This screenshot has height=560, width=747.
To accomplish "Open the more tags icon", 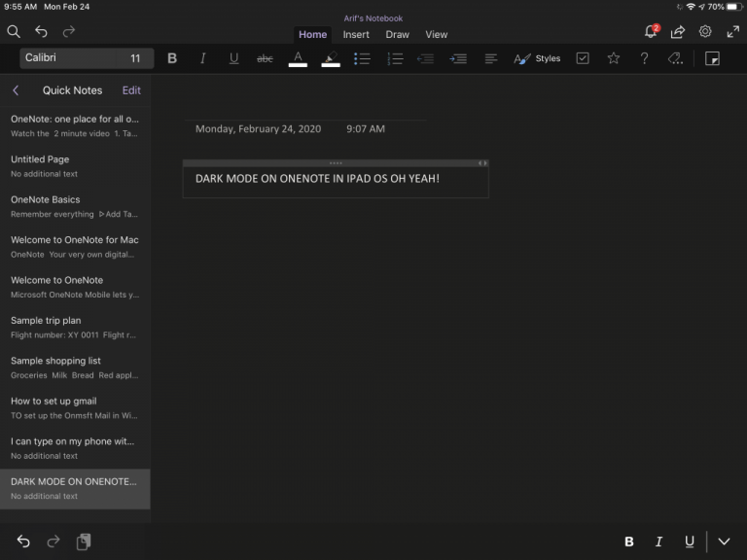I will coord(675,58).
